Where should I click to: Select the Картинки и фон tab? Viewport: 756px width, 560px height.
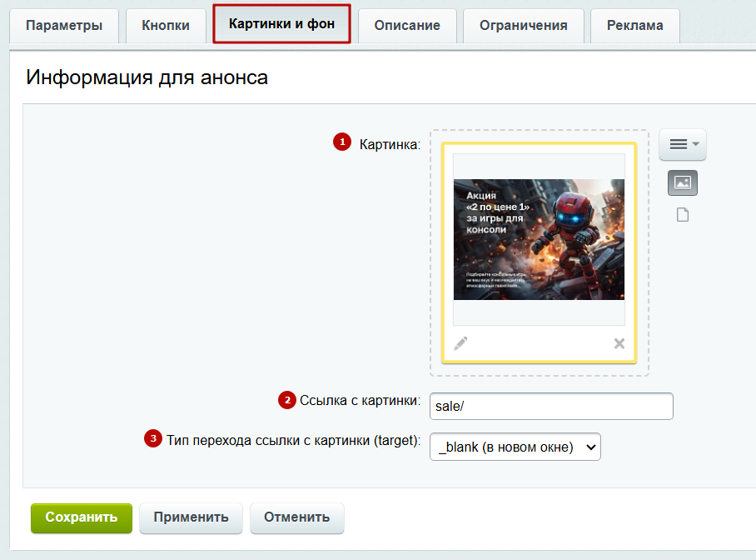(281, 23)
